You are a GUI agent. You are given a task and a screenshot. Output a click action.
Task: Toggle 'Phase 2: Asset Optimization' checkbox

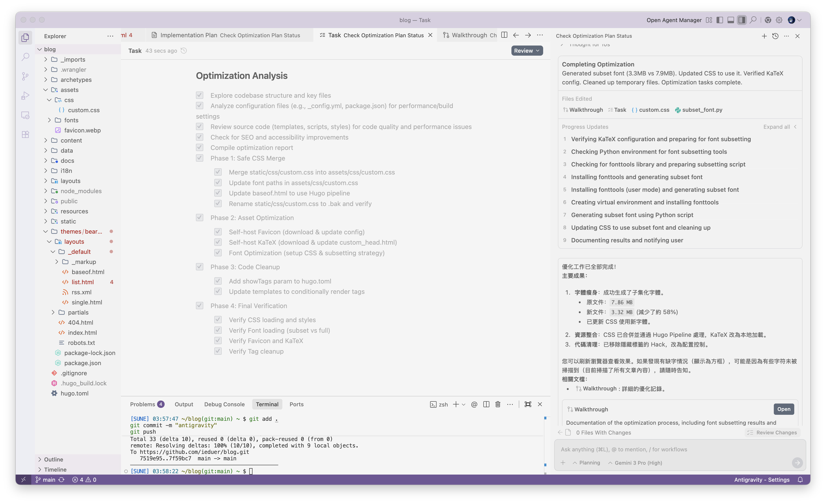coord(199,218)
